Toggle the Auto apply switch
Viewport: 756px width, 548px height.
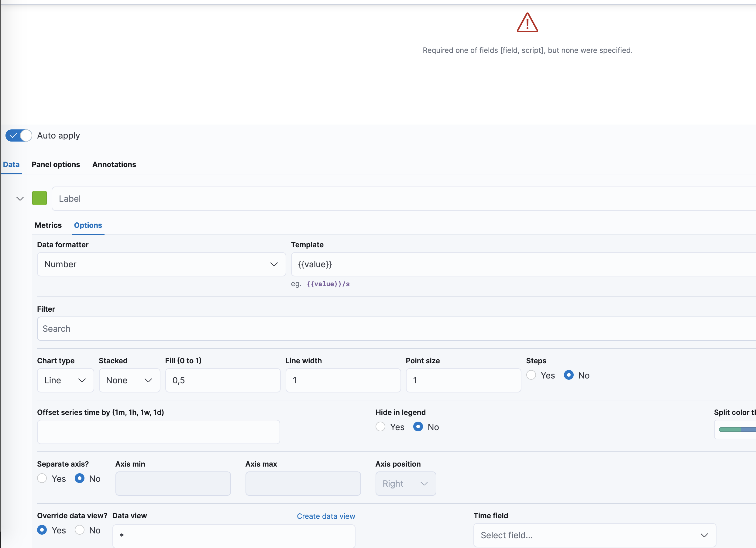19,136
